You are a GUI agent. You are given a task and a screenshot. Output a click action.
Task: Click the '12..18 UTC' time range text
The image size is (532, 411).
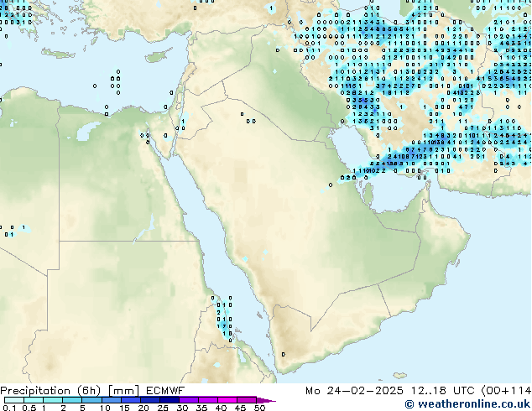pyautogui.click(x=443, y=391)
